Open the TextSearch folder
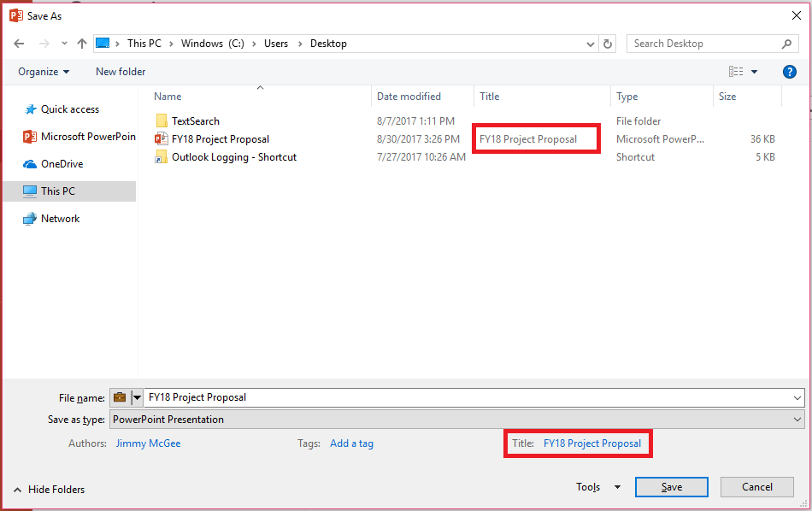Viewport: 812px width, 511px height. click(x=195, y=120)
